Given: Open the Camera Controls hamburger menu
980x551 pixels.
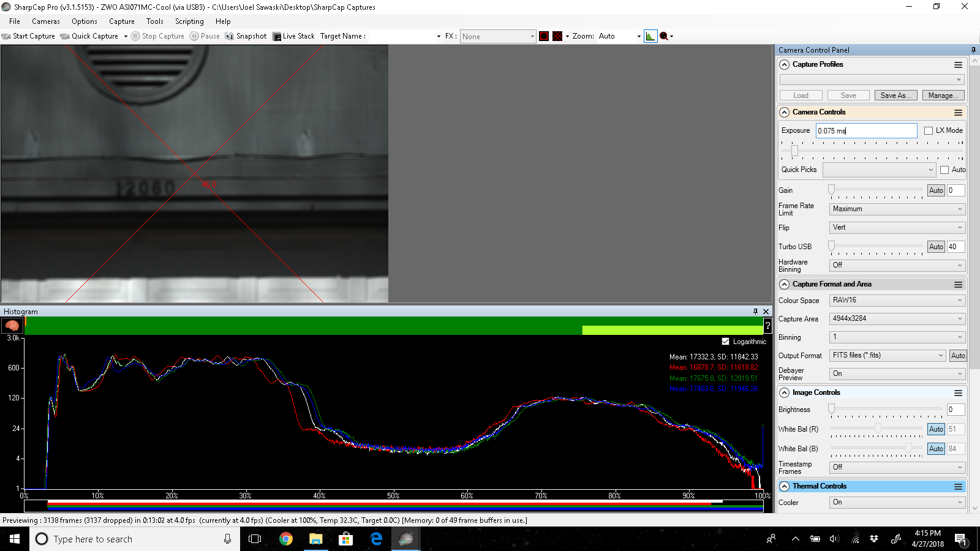Looking at the screenshot, I should (958, 113).
